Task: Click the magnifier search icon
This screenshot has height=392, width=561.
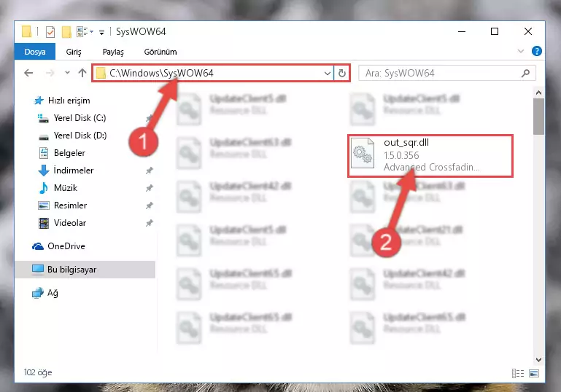Action: tap(525, 74)
